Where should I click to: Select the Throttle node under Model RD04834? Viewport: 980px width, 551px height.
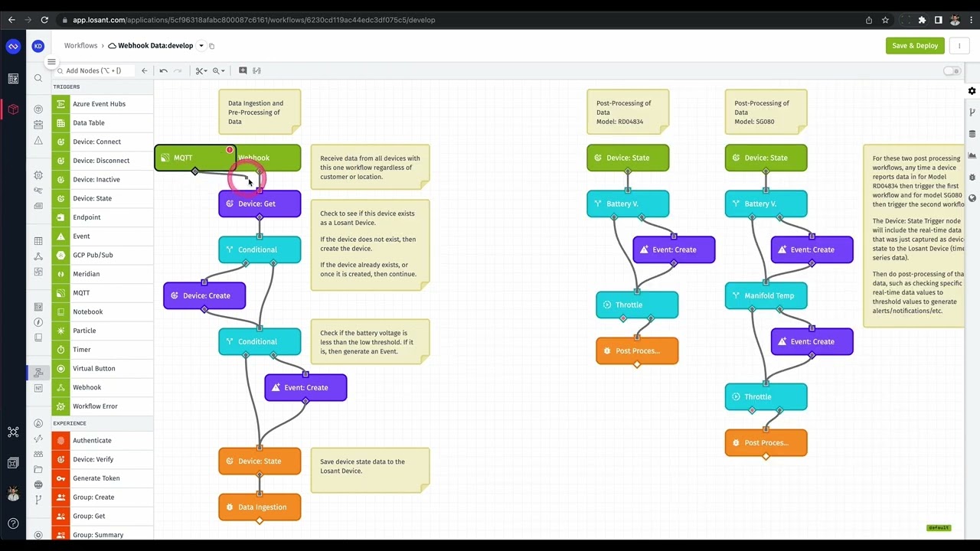click(637, 305)
